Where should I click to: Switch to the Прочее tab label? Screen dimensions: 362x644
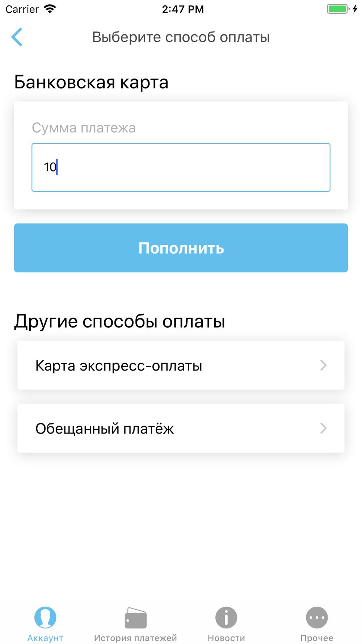[317, 638]
